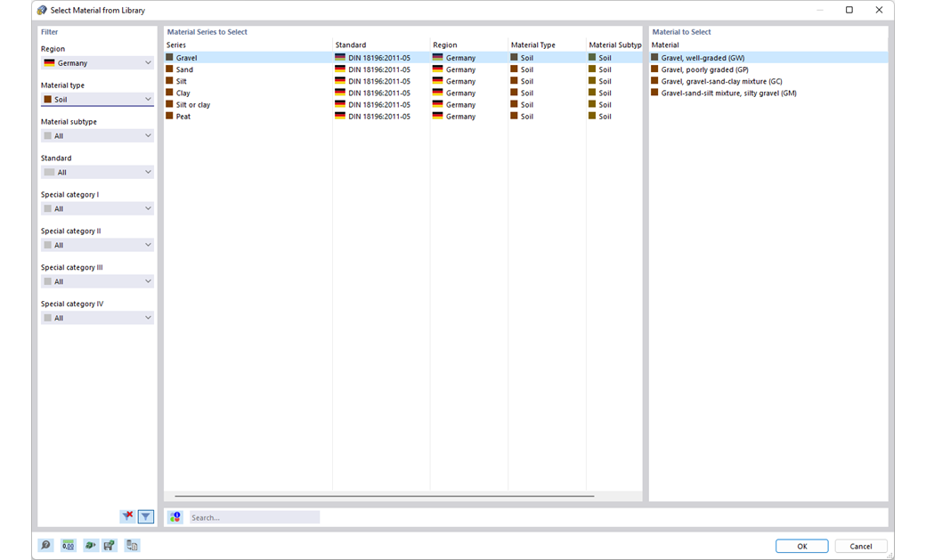Maximize the Select Material from Library window
Image resolution: width=926 pixels, height=560 pixels.
(x=849, y=10)
